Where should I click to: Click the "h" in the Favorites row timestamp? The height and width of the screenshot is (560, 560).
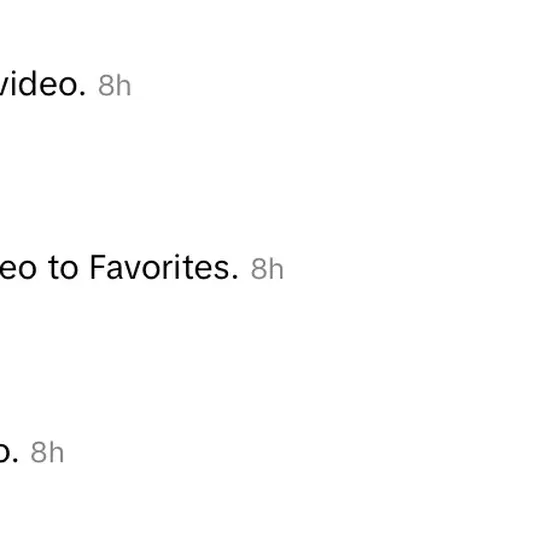point(276,268)
